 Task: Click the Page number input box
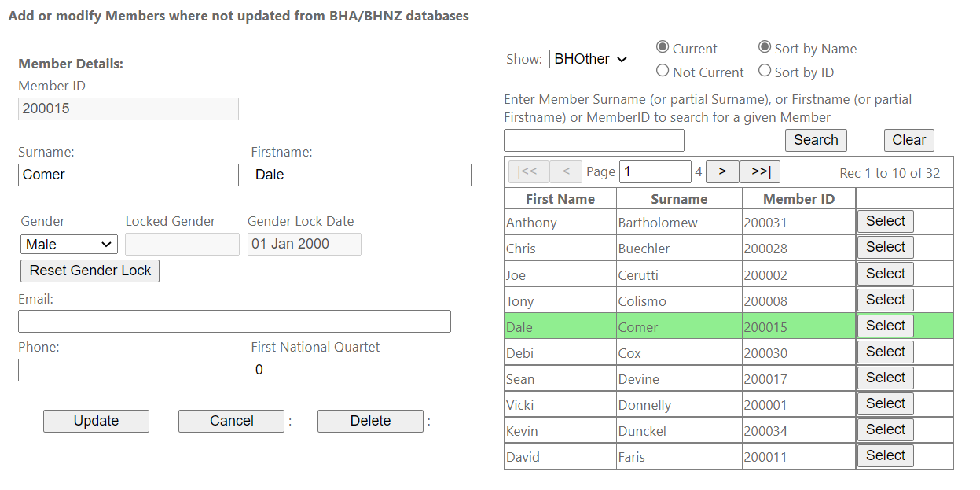pos(655,171)
